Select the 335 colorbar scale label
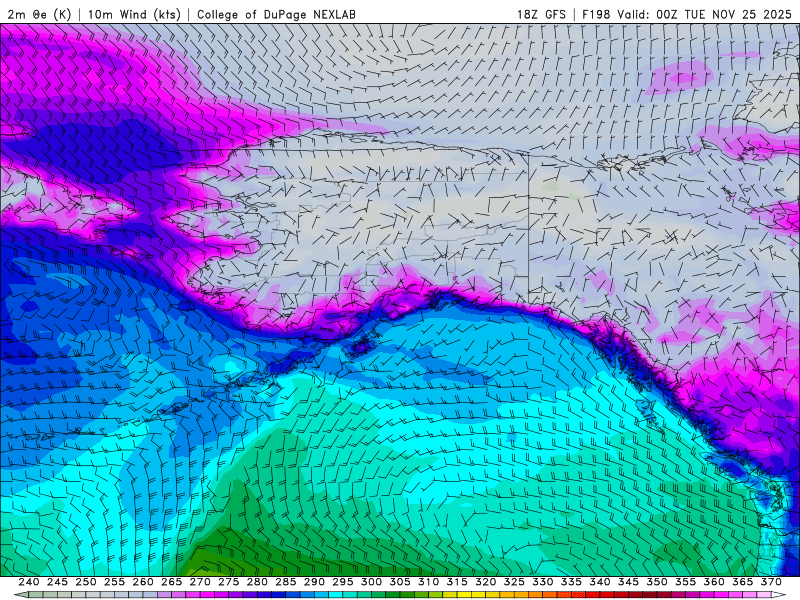 pos(571,582)
